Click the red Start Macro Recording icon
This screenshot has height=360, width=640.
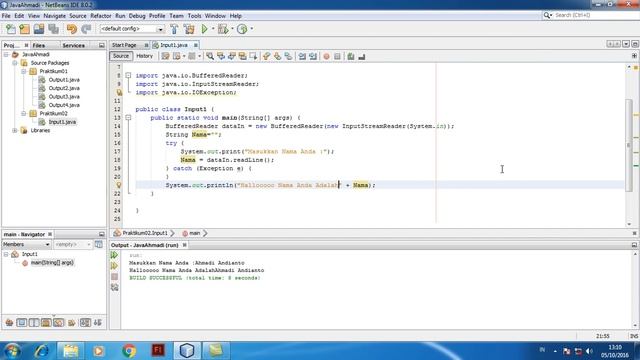tap(326, 56)
